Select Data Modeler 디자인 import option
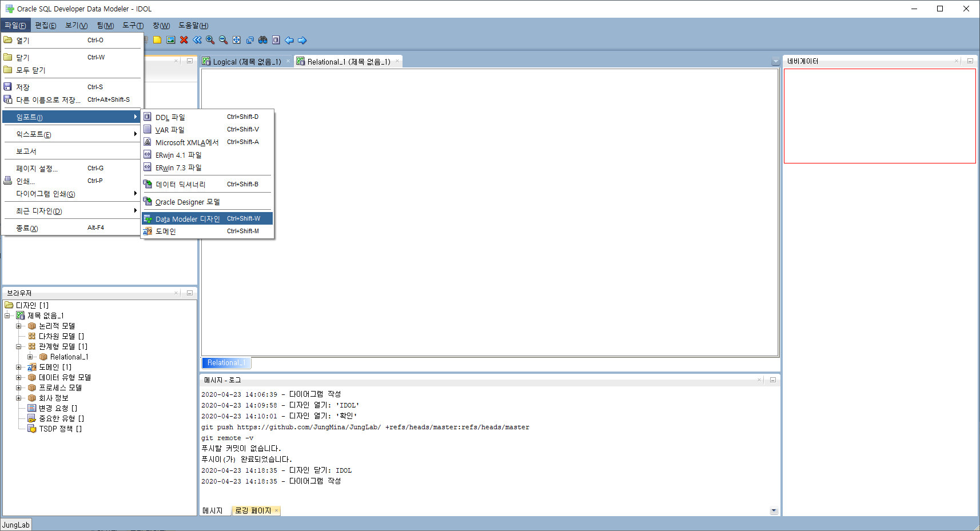The image size is (980, 531). [208, 219]
